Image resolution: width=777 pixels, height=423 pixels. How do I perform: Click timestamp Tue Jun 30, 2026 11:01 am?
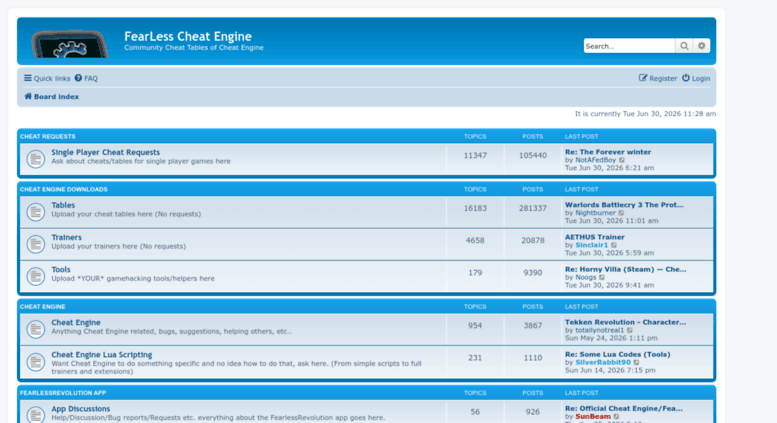611,220
